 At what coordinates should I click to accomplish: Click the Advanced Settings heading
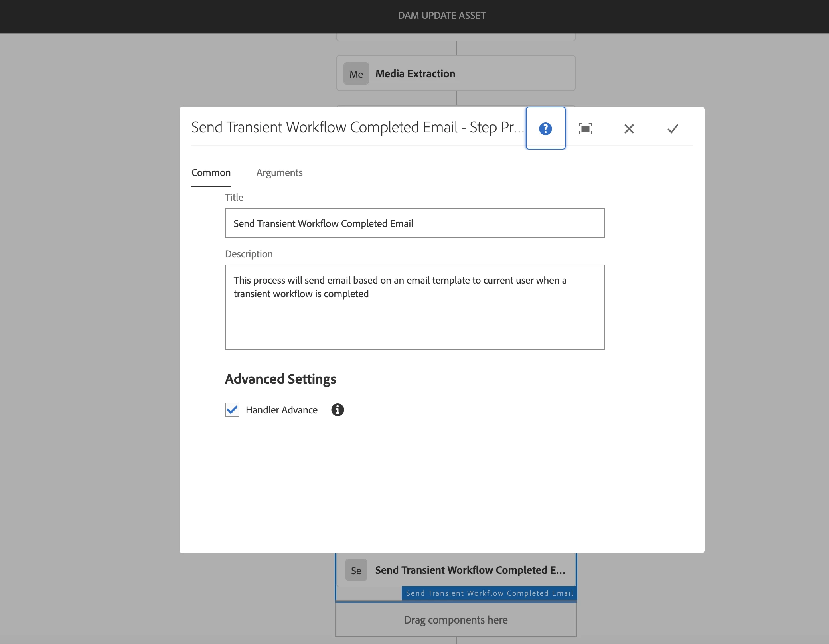coord(280,379)
